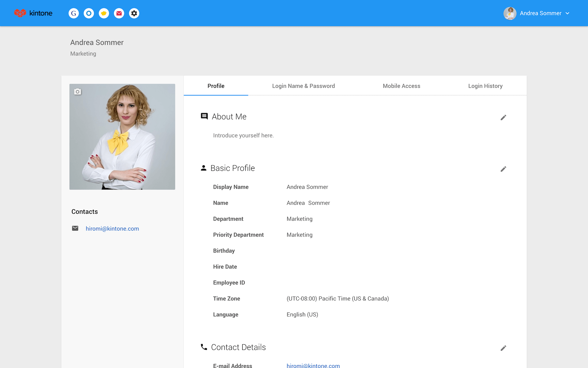Click 'Marketing' subtitle under the heading
588x368 pixels.
point(83,54)
